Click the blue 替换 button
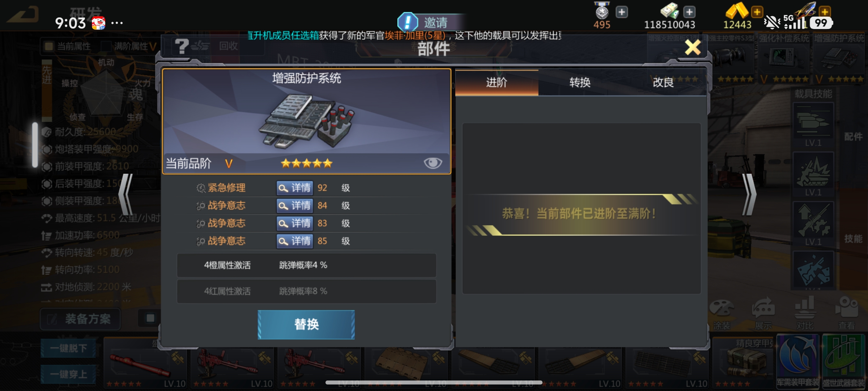This screenshot has height=391, width=868. pyautogui.click(x=306, y=324)
